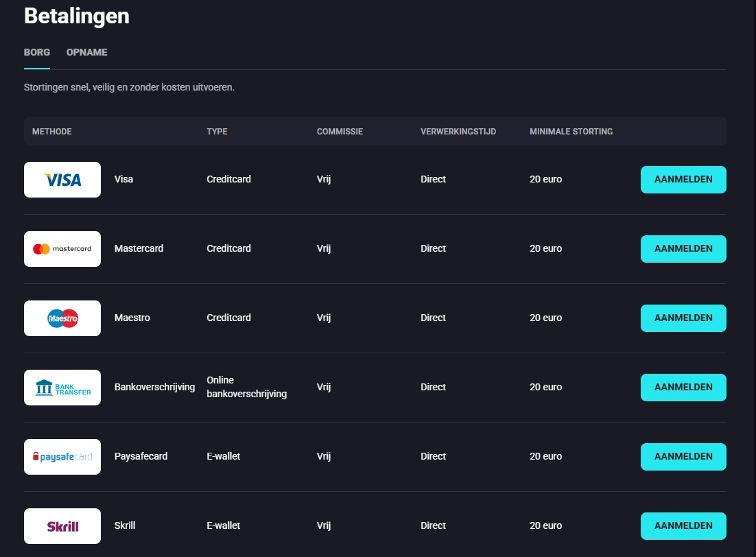Viewport: 756px width, 557px height.
Task: Click Vrij commission in Maestro row
Action: (324, 318)
